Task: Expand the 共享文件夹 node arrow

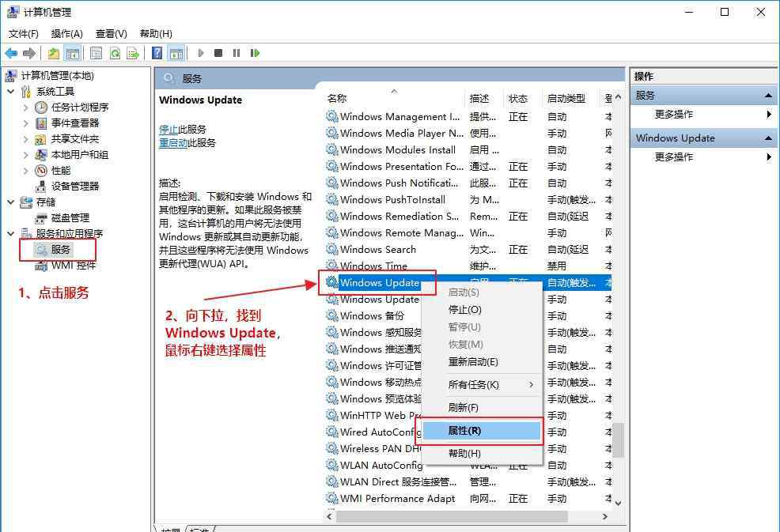Action: pyautogui.click(x=26, y=139)
